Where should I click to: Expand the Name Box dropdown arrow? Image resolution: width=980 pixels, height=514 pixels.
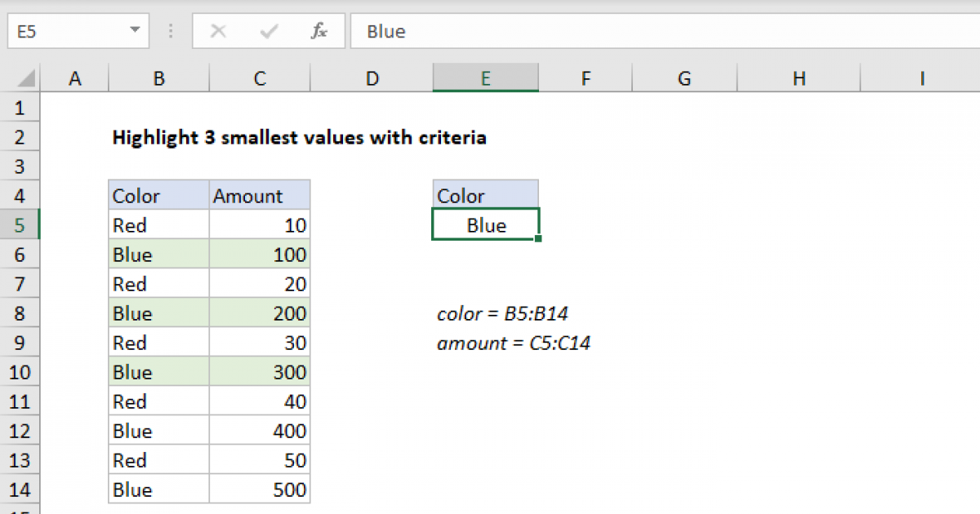tap(135, 32)
